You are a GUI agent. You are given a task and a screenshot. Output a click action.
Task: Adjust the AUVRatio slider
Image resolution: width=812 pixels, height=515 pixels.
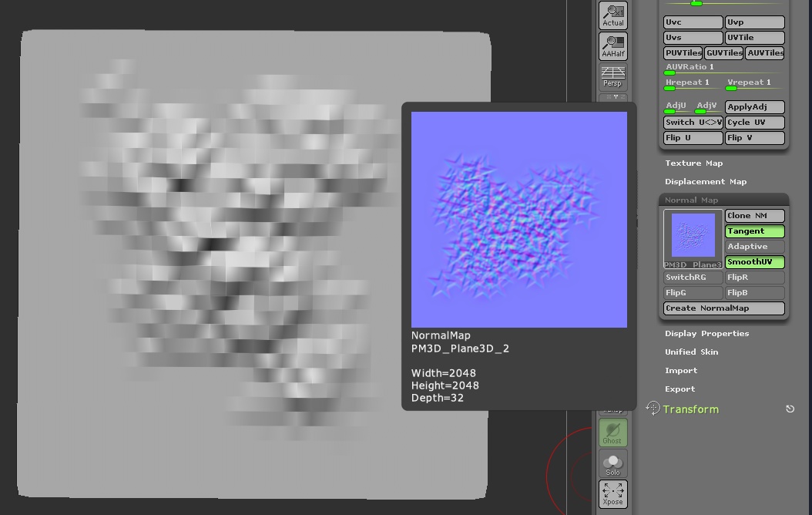click(724, 69)
